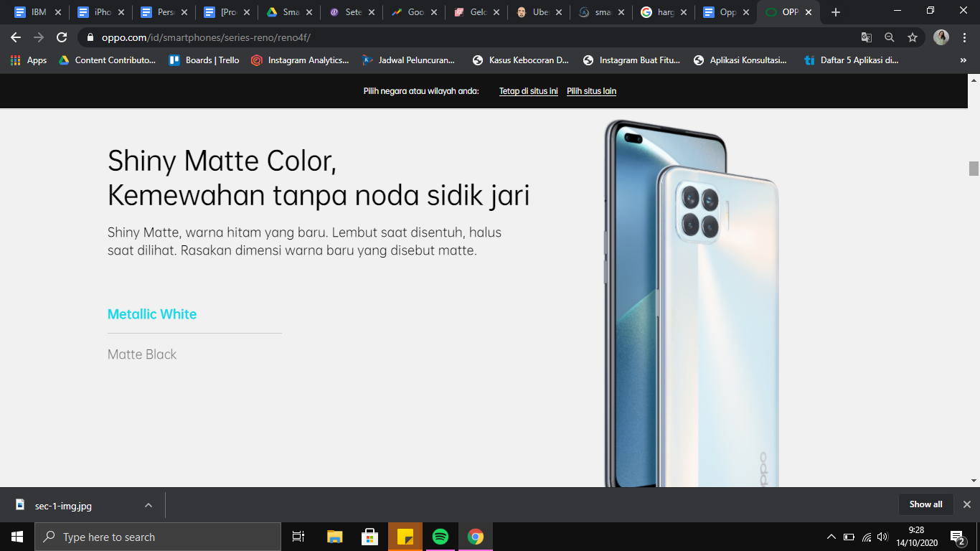
Task: Open Sticky Notes from taskbar
Action: [405, 537]
